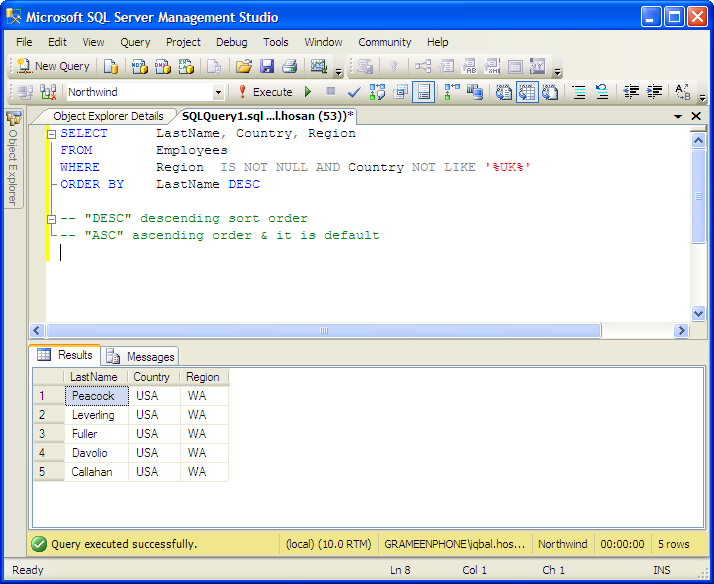Screen dimensions: 714x584
Task: Collapse the SELECT statement outline block
Action: pyautogui.click(x=52, y=134)
